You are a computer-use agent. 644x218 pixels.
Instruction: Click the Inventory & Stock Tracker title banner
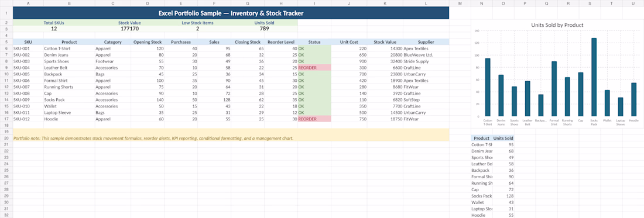[231, 13]
